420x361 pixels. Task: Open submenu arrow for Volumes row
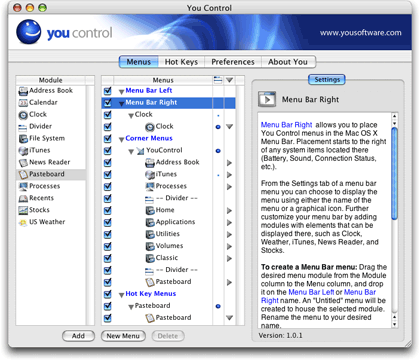(229, 246)
